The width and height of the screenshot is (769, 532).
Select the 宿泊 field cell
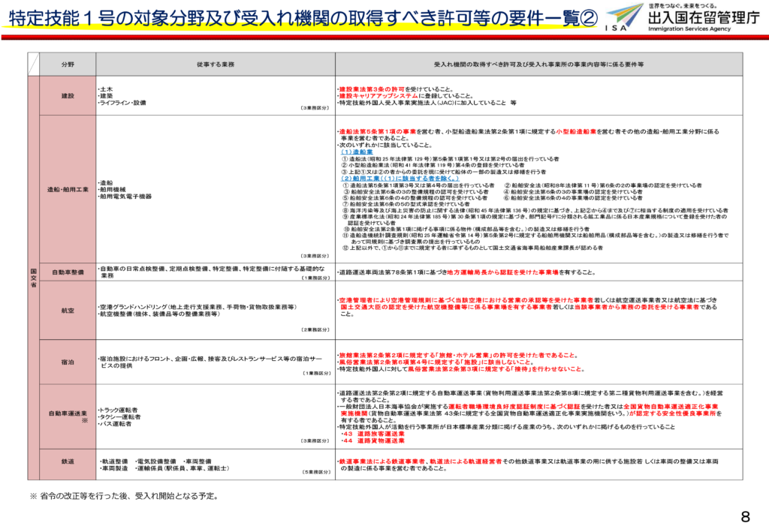(68, 361)
